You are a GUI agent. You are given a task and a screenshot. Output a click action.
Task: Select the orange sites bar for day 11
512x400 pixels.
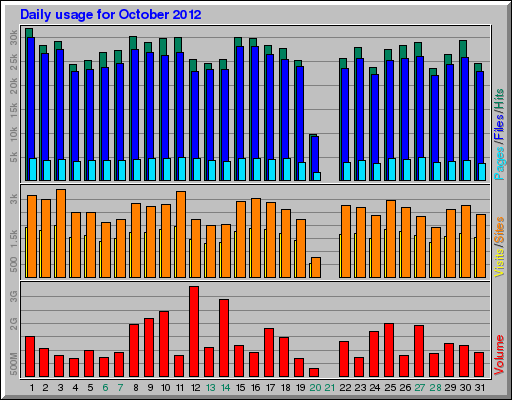click(181, 234)
